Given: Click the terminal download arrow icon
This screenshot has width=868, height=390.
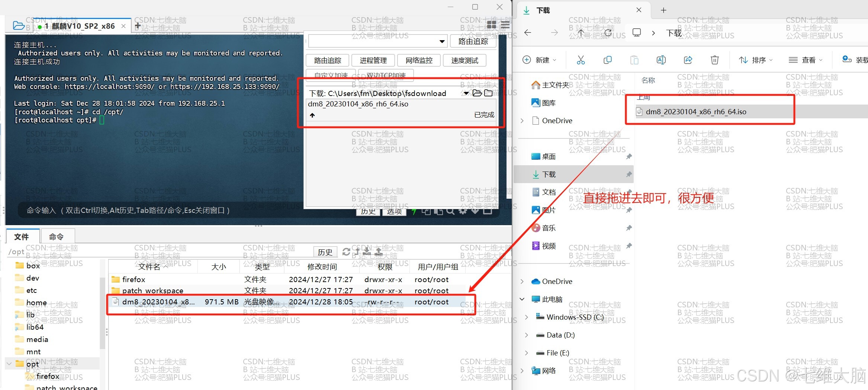Looking at the screenshot, I should [x=475, y=211].
